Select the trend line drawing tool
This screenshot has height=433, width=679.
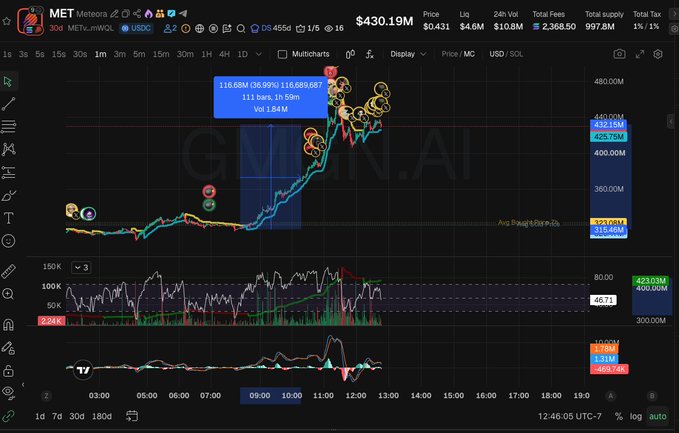click(x=8, y=104)
